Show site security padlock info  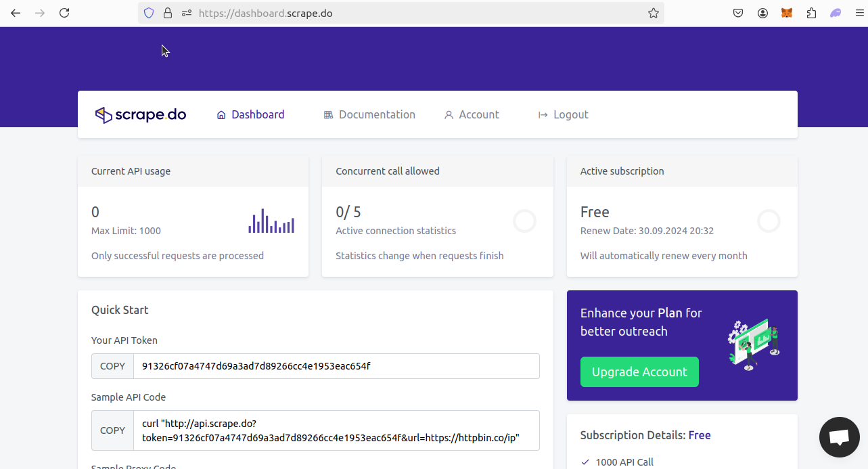(168, 13)
